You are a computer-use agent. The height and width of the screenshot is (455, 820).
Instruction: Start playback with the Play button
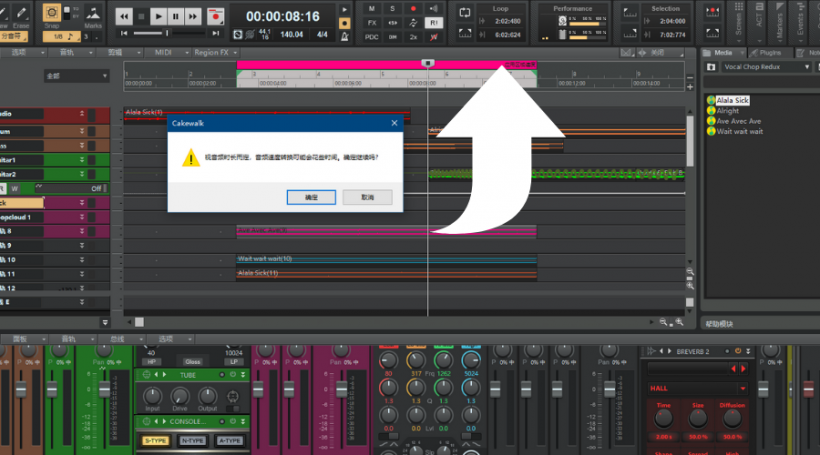pyautogui.click(x=158, y=17)
